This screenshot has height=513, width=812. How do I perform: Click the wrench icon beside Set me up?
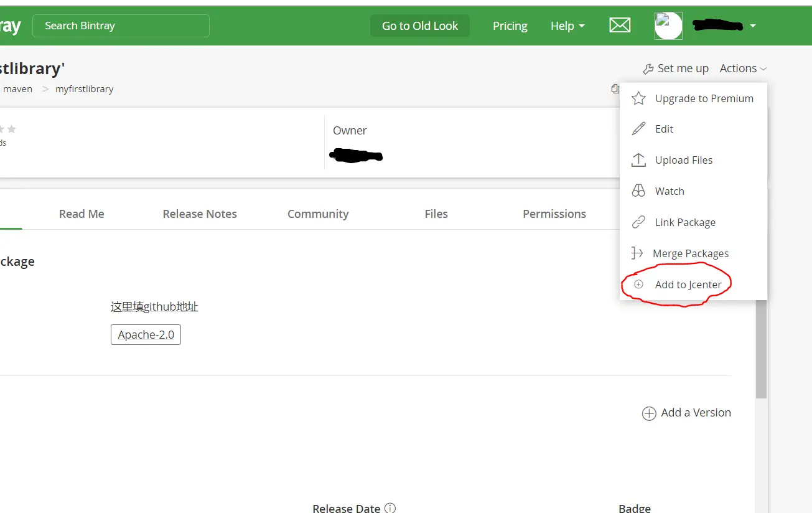648,68
